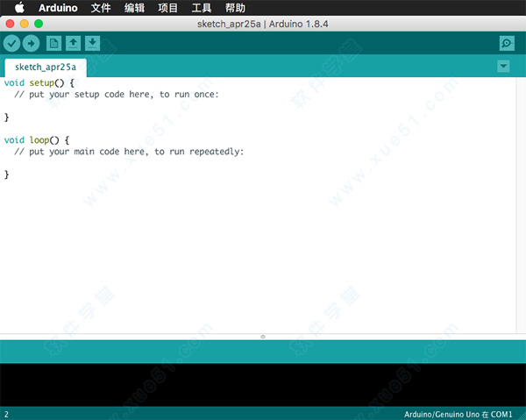Click the closing brace after setup
The height and width of the screenshot is (420, 526).
point(6,117)
